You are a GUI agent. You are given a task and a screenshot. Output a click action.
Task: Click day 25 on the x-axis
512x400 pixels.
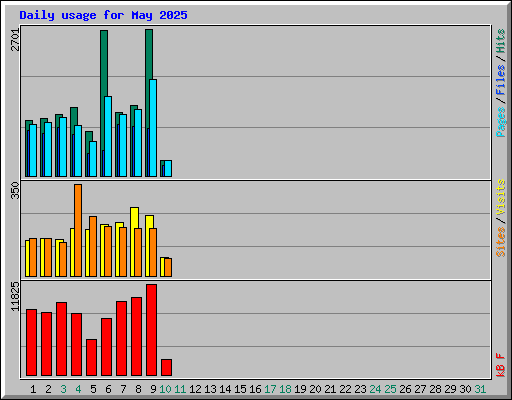pyautogui.click(x=390, y=389)
